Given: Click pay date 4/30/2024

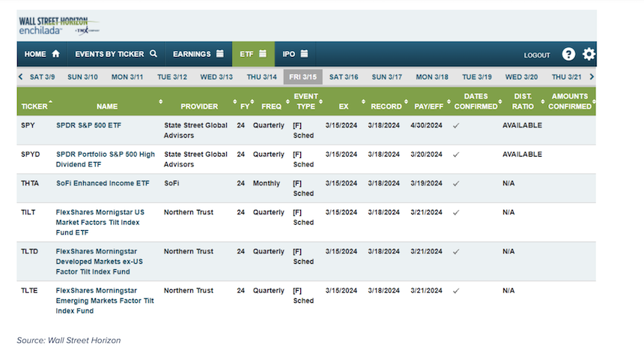Looking at the screenshot, I should 426,125.
